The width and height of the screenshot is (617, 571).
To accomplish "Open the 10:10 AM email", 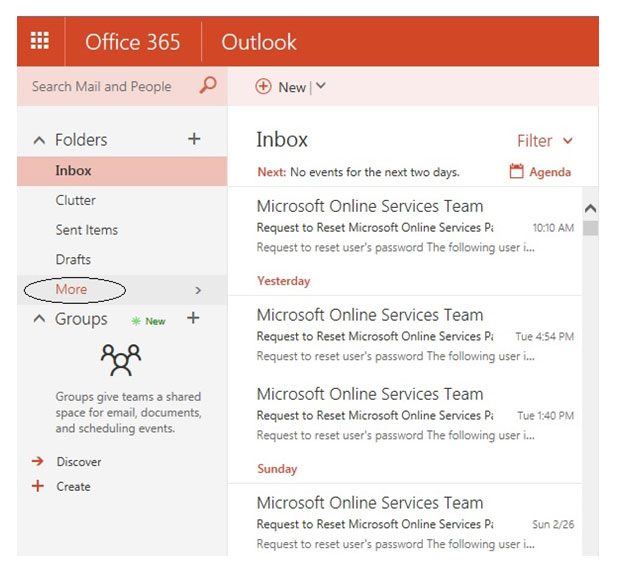I will pyautogui.click(x=405, y=226).
